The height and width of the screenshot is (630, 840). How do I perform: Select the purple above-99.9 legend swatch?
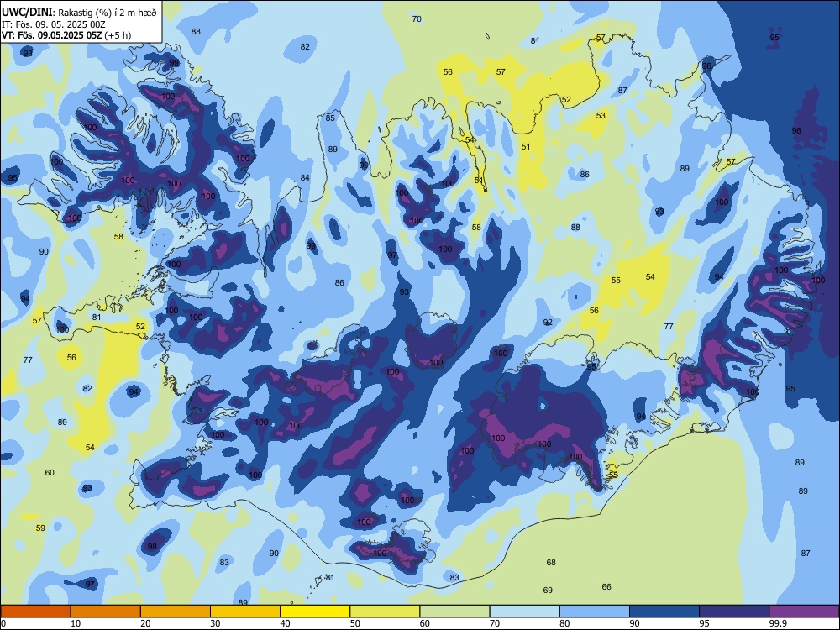click(804, 612)
